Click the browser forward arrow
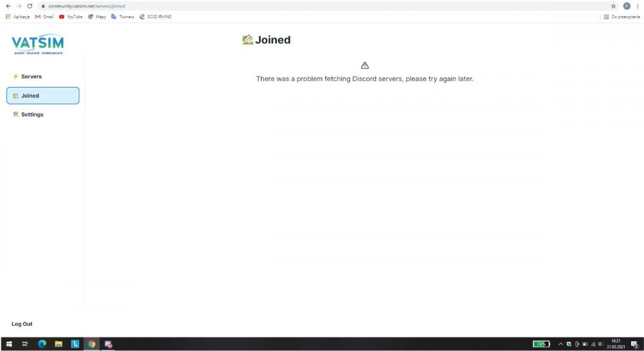Image resolution: width=644 pixels, height=351 pixels. click(x=19, y=6)
